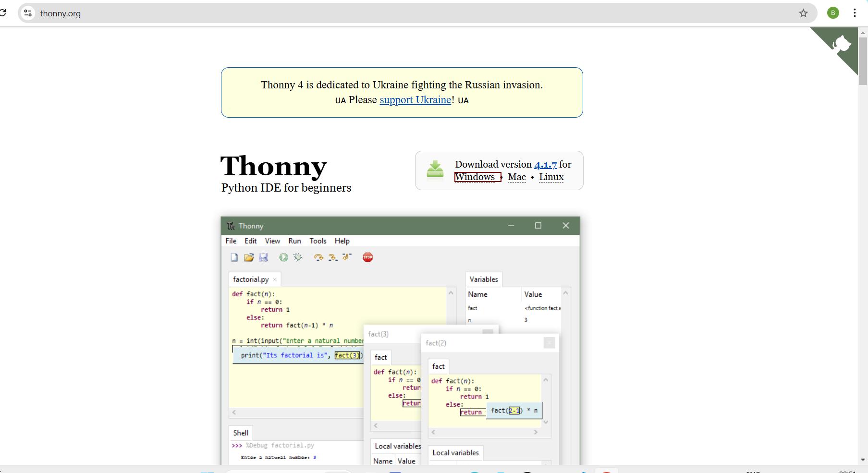Click the factorial.py editor's scroll left arrow

click(234, 412)
